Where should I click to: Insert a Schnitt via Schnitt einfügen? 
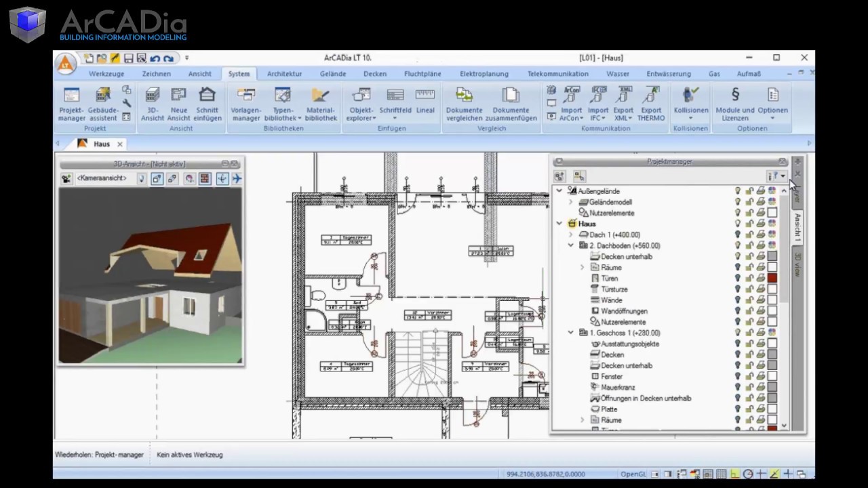pos(208,103)
